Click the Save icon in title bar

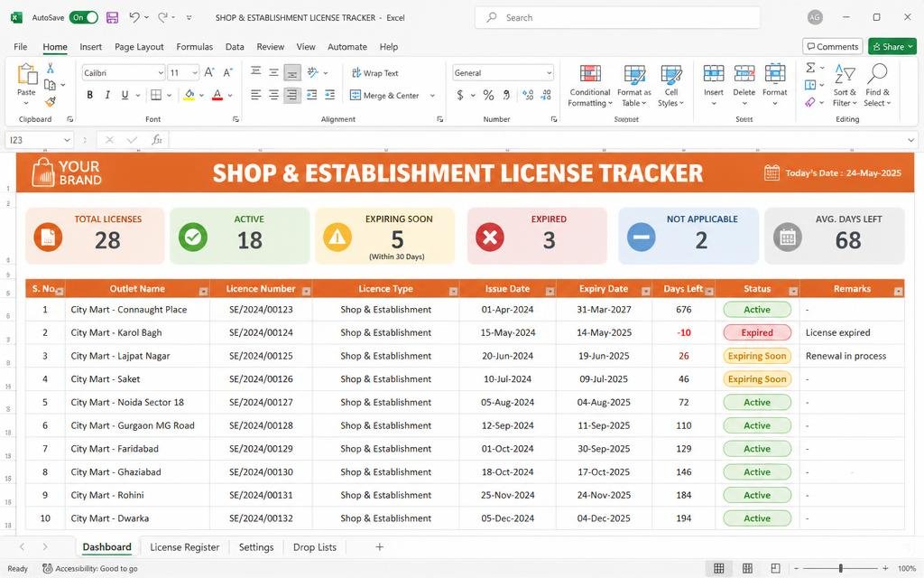point(112,18)
